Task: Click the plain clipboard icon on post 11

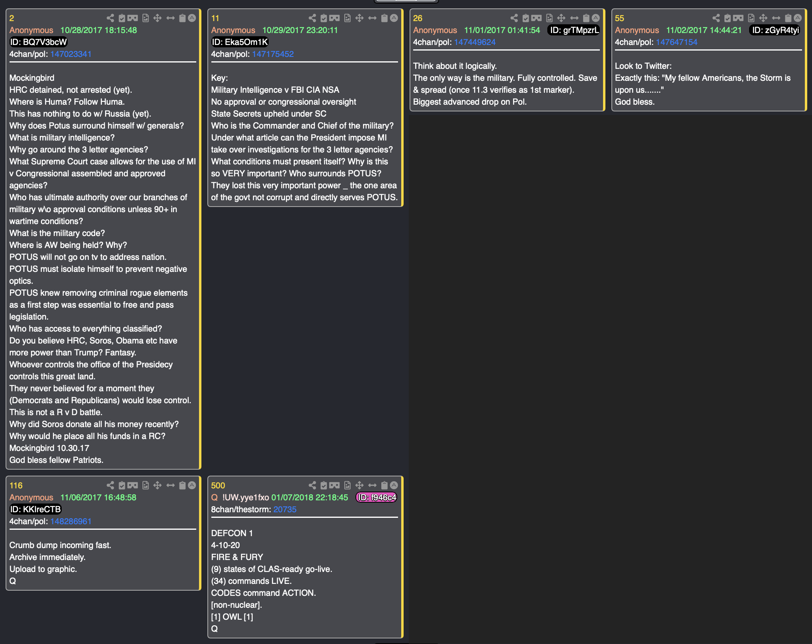Action: 384,18
